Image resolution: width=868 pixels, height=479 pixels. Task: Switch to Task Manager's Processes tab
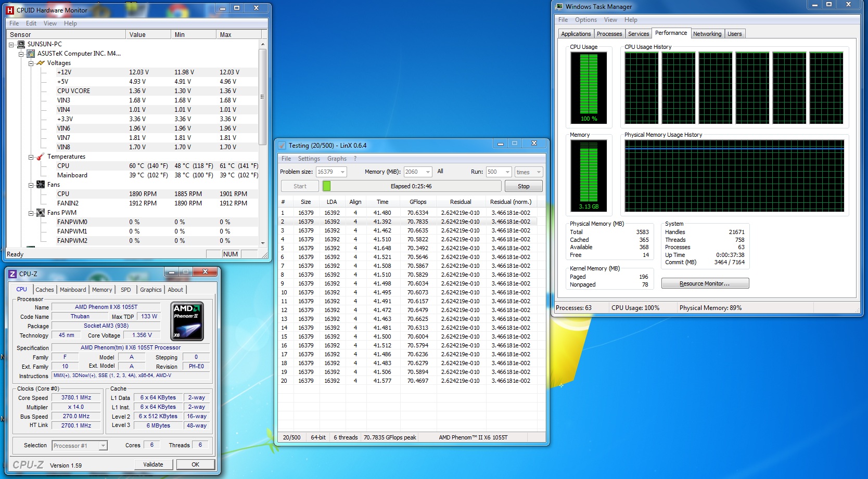(609, 34)
